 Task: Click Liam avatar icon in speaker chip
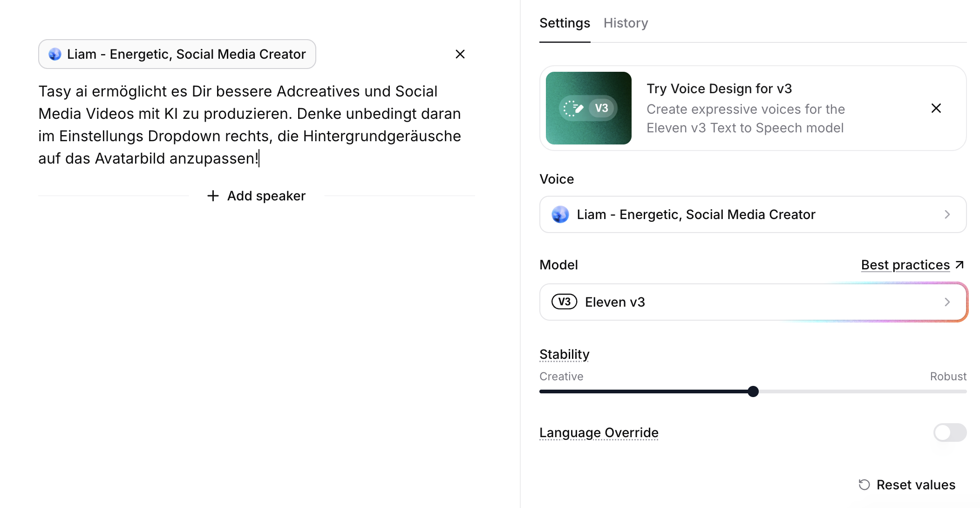point(55,54)
